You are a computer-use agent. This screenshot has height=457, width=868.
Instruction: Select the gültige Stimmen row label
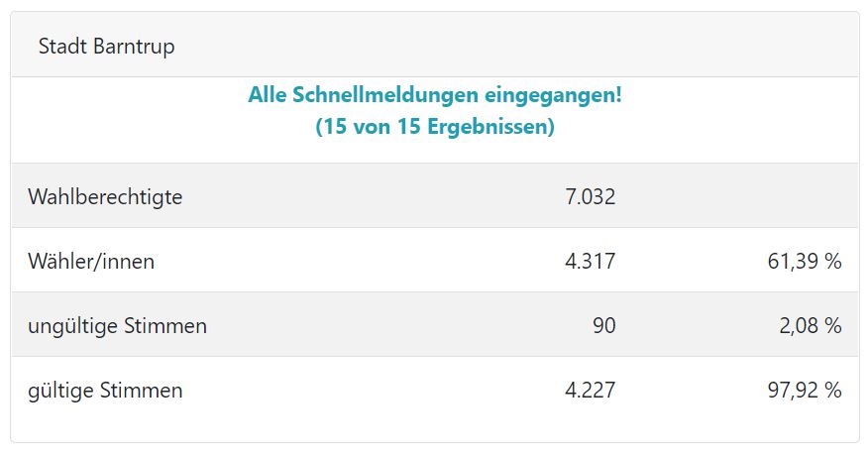[x=105, y=391]
